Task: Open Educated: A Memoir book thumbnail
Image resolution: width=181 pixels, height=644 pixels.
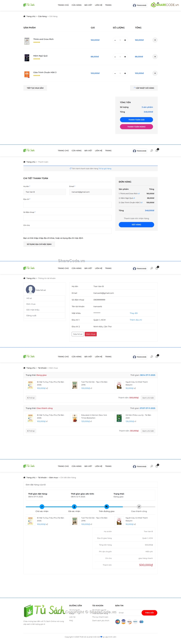Action: coord(75,418)
